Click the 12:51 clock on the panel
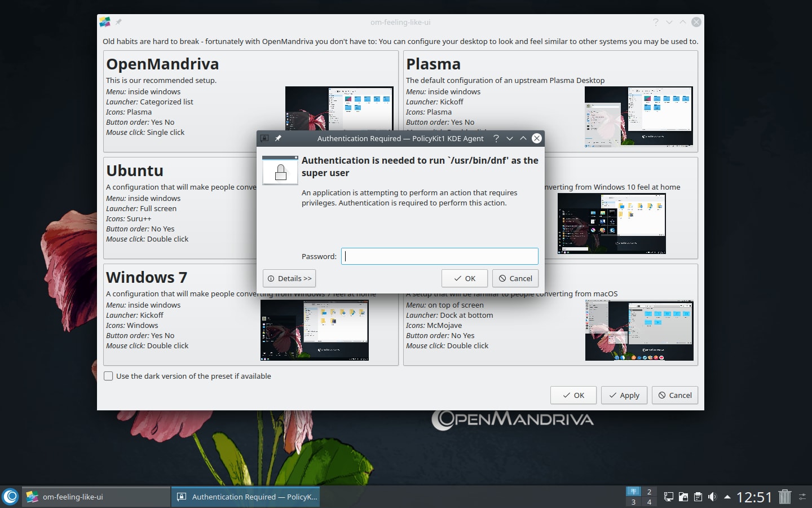812x508 pixels. pos(754,497)
